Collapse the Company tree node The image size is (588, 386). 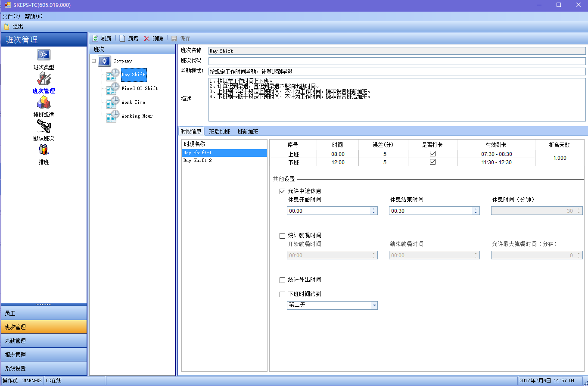coord(93,61)
